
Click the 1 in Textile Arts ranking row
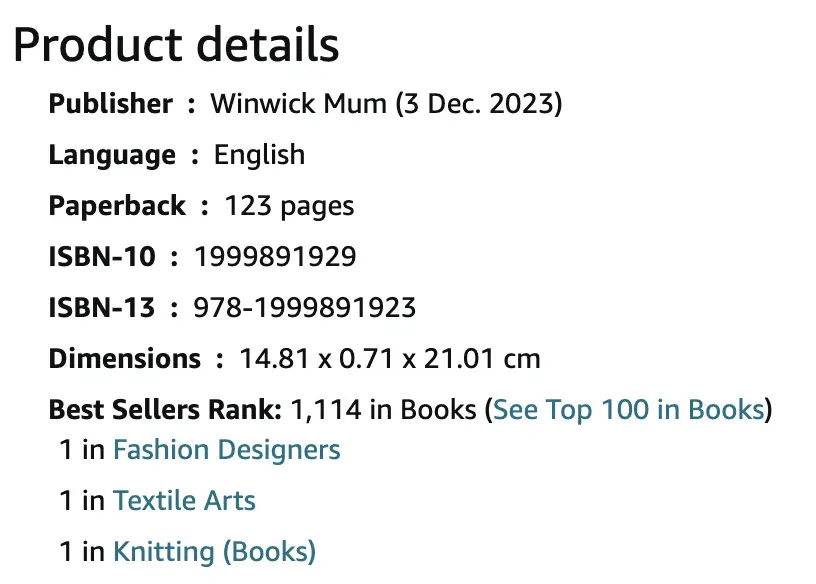tap(157, 500)
